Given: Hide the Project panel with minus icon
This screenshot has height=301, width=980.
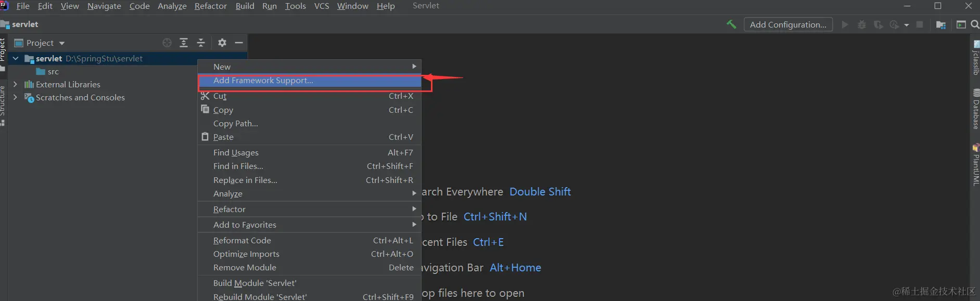Looking at the screenshot, I should point(239,43).
